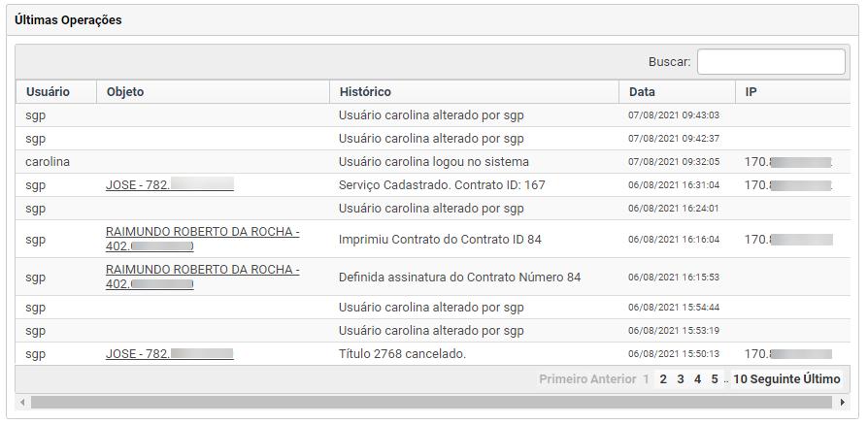The image size is (868, 425).
Task: Go to page 2 of results
Action: [663, 379]
